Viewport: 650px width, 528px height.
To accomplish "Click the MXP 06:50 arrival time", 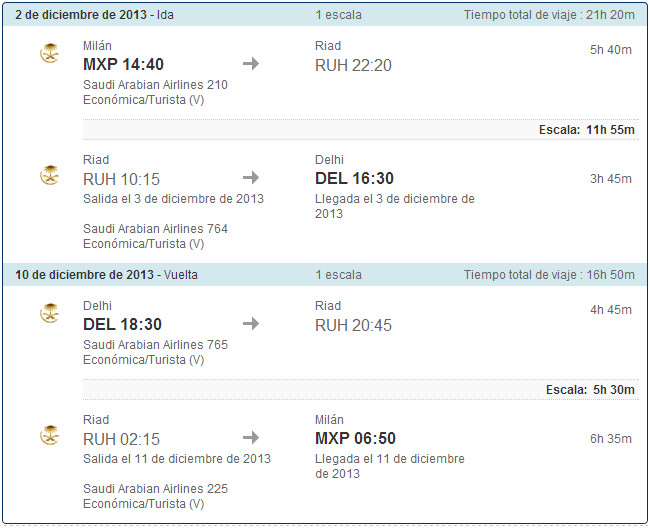I will click(x=355, y=438).
